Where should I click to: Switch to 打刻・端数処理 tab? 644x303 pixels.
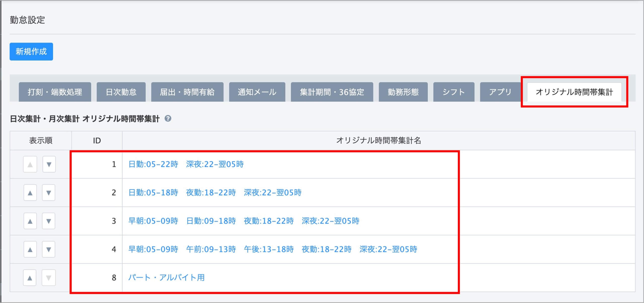pyautogui.click(x=55, y=92)
